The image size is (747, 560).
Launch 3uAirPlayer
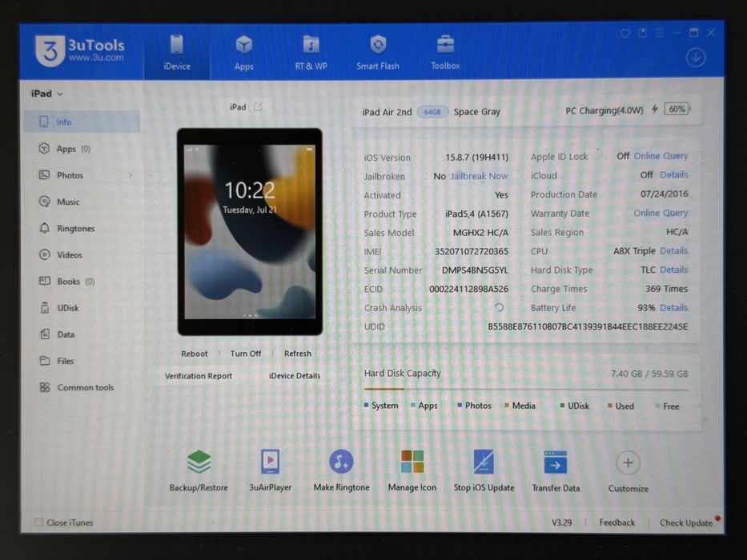[270, 470]
